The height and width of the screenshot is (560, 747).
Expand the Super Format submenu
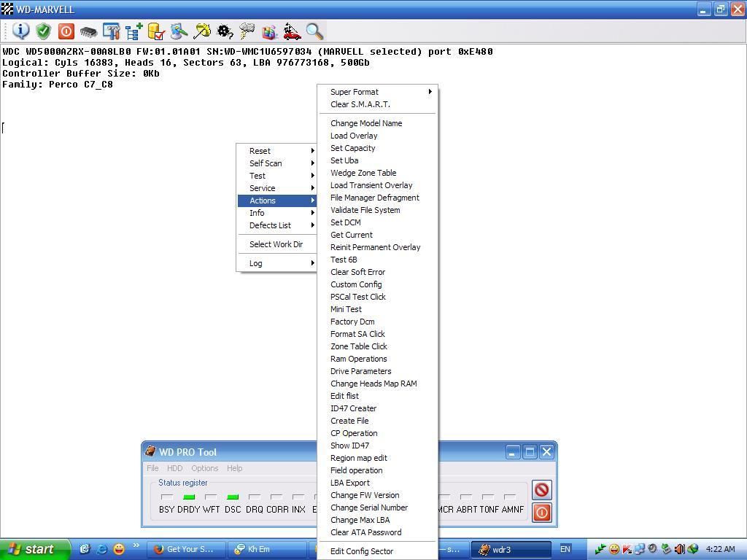[x=378, y=92]
